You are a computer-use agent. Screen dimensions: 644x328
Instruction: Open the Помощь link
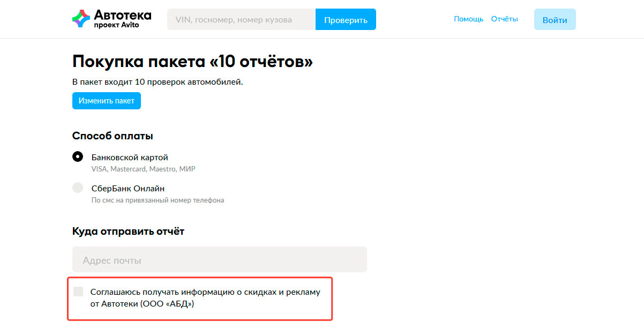pyautogui.click(x=468, y=19)
